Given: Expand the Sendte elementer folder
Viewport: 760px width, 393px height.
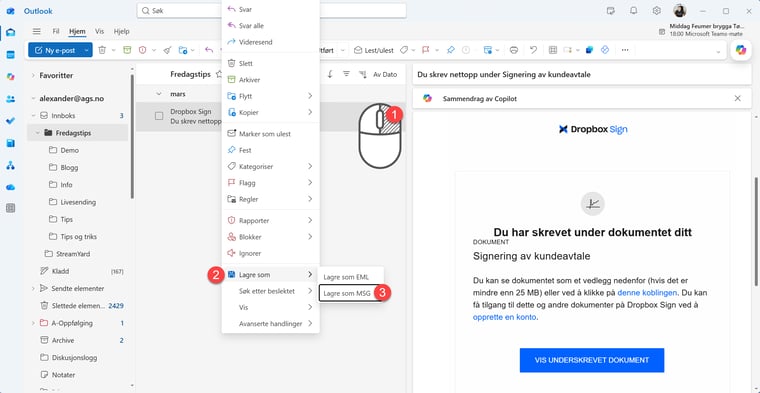Looking at the screenshot, I should 33,288.
